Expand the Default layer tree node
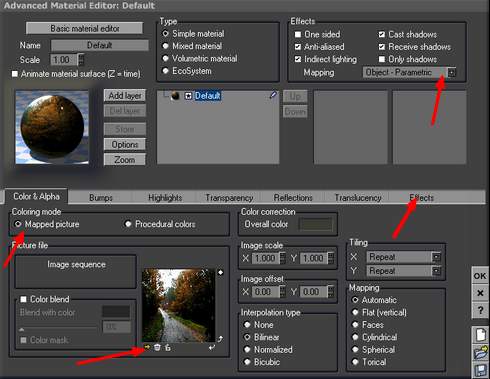490x379 pixels. pos(188,96)
